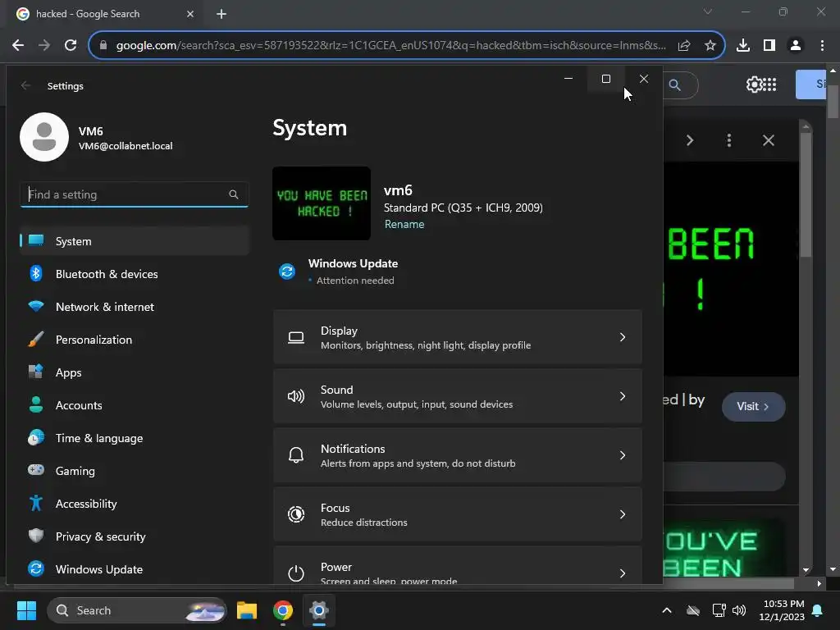Open Google quick settings gear

click(x=754, y=84)
